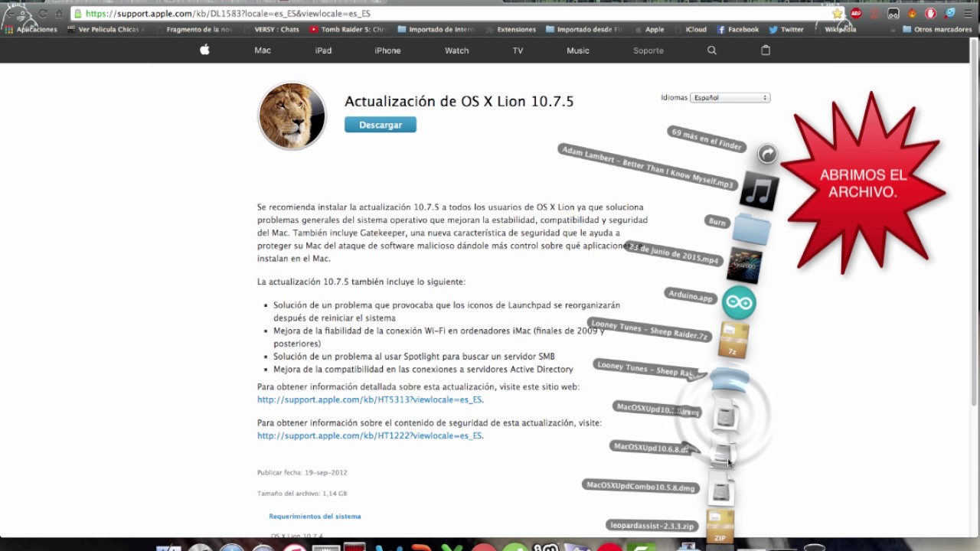This screenshot has height=551, width=980.
Task: Open the 23 de junio de 2015.mp4 thumbnail
Action: click(x=744, y=266)
